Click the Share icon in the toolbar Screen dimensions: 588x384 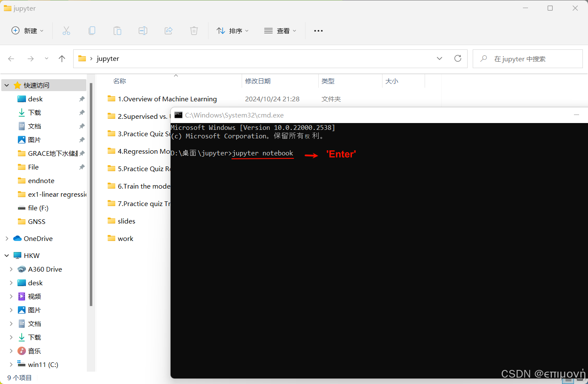coord(168,30)
